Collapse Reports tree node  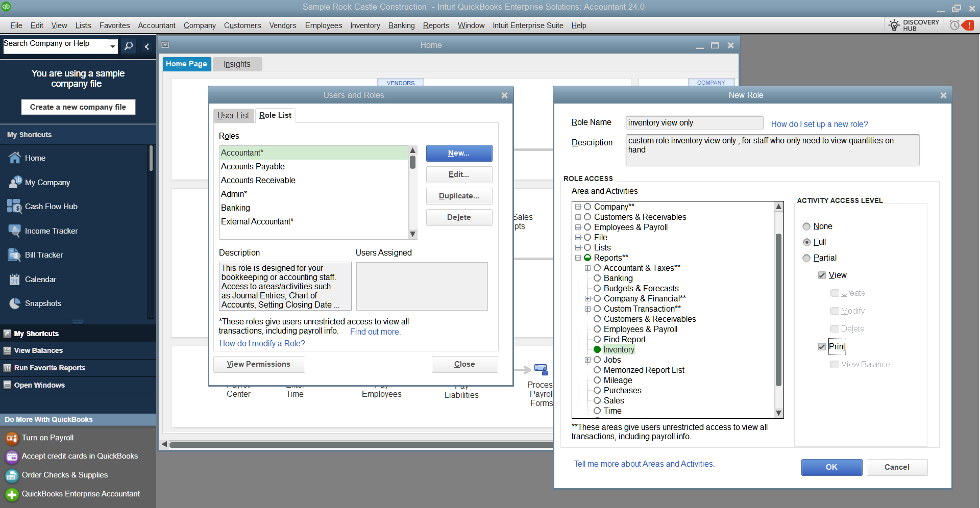578,258
